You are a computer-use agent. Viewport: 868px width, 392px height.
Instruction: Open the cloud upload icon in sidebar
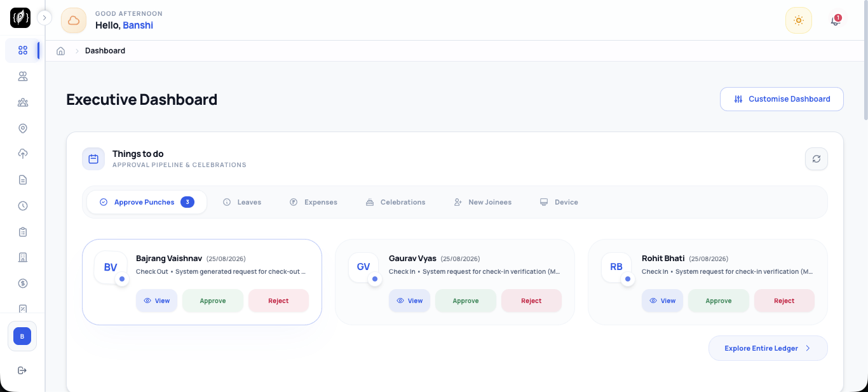click(x=23, y=154)
